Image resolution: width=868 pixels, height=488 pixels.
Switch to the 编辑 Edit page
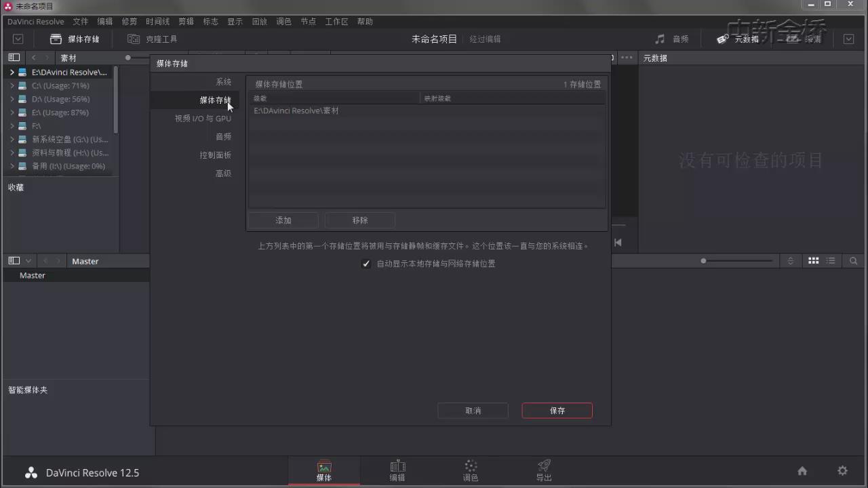(397, 471)
